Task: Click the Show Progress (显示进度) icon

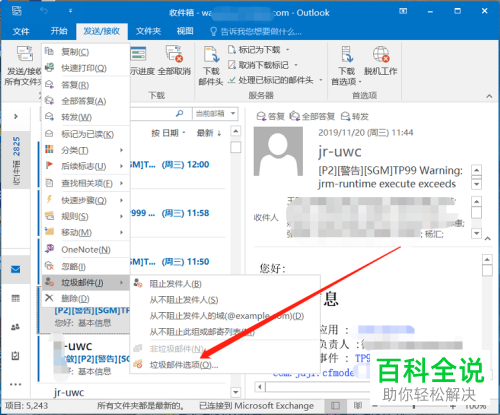Action: tap(138, 54)
